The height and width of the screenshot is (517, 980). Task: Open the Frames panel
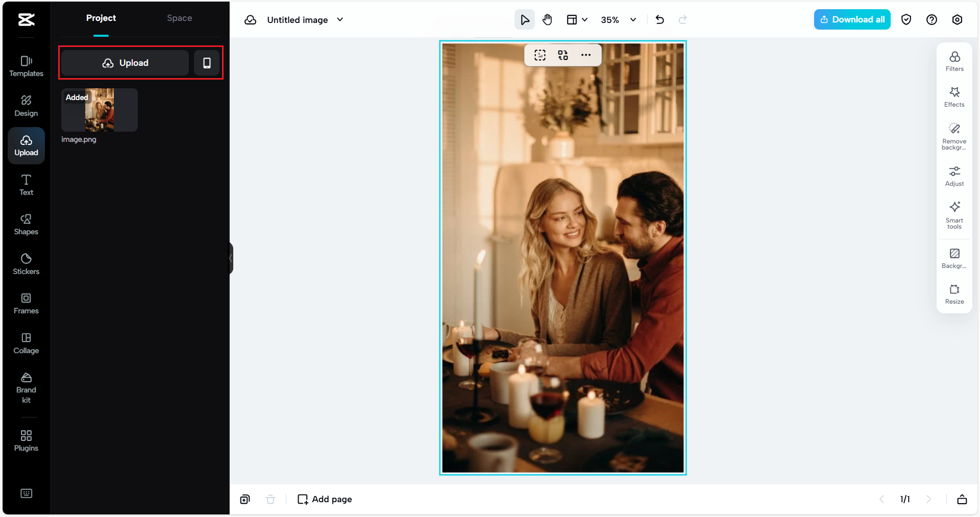26,303
